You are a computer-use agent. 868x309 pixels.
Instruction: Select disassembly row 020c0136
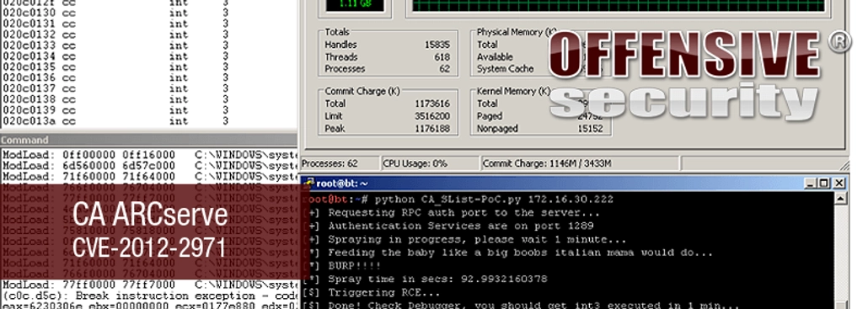click(x=115, y=77)
